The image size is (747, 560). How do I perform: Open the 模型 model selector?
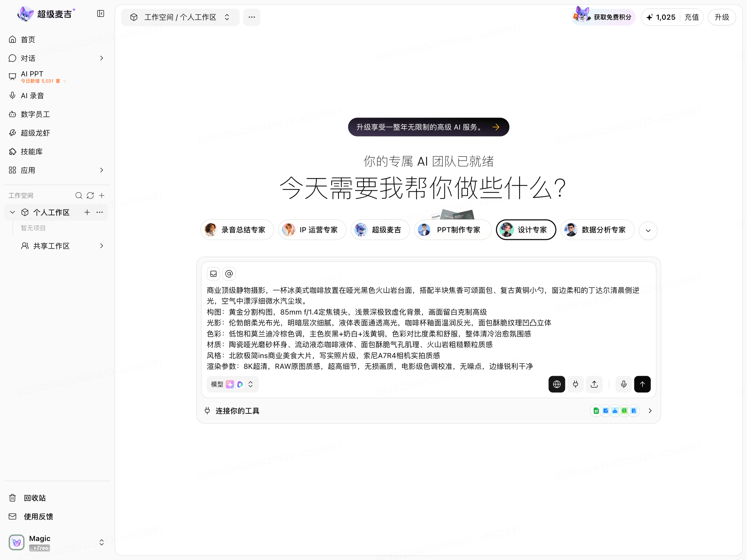pyautogui.click(x=232, y=384)
